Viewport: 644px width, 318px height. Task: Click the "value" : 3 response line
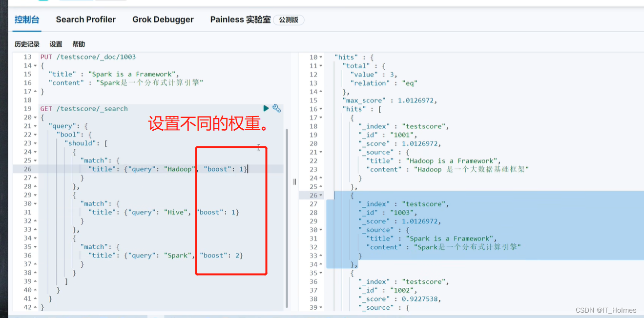tap(374, 75)
